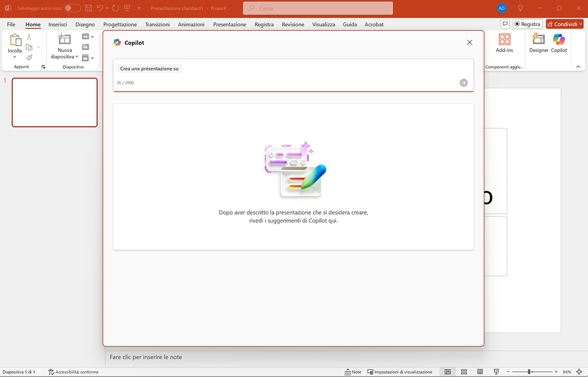Open the comments pane icon
Screen dimensions: 588x377
click(505, 24)
